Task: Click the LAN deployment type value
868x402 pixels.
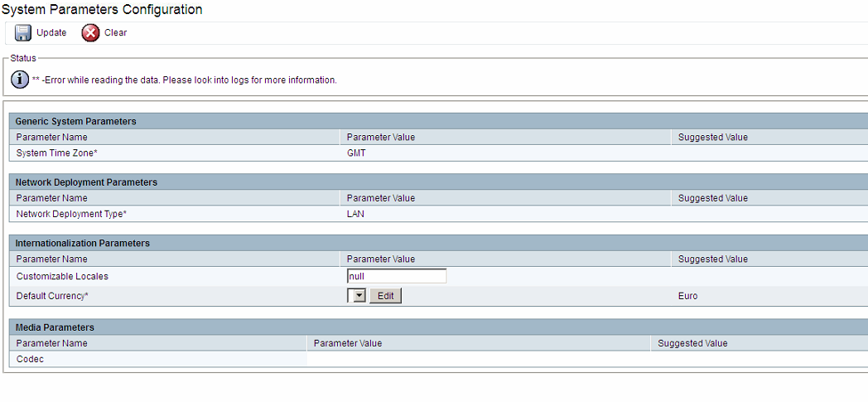Action: [x=355, y=215]
